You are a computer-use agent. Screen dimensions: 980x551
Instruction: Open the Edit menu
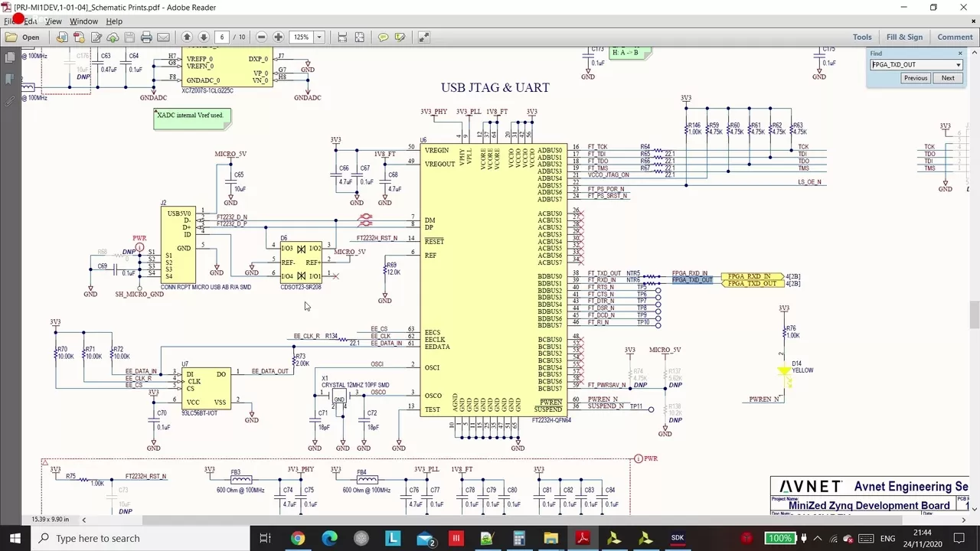pos(30,21)
